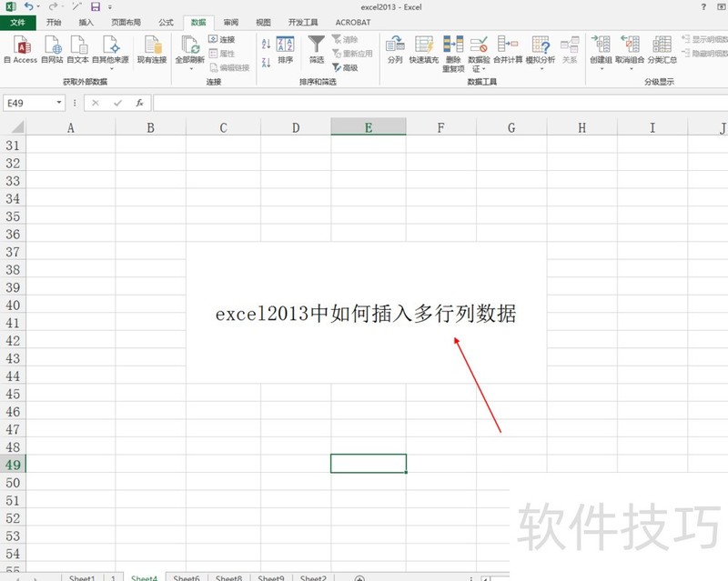Click the Select All corner triangle
The width and height of the screenshot is (728, 581).
pyautogui.click(x=17, y=126)
